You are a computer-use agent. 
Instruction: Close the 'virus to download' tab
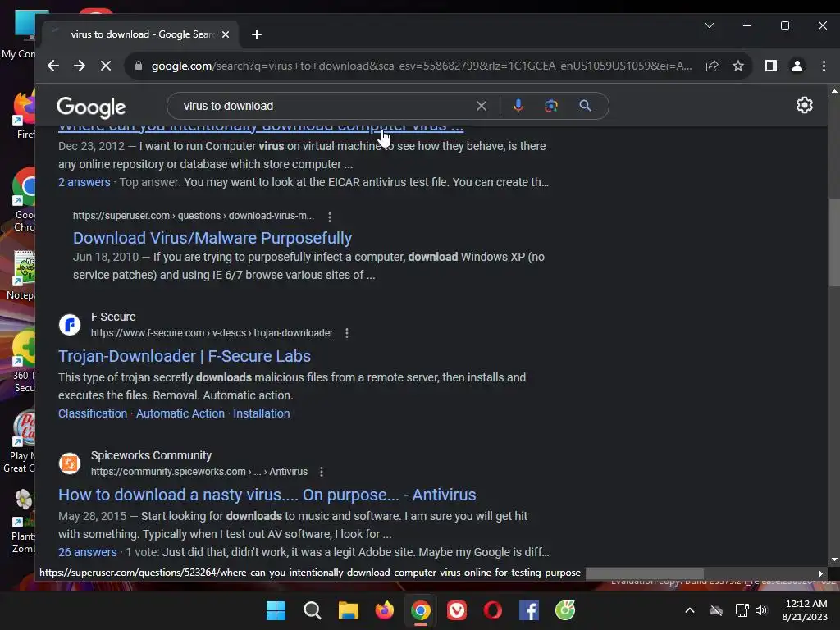tap(226, 34)
